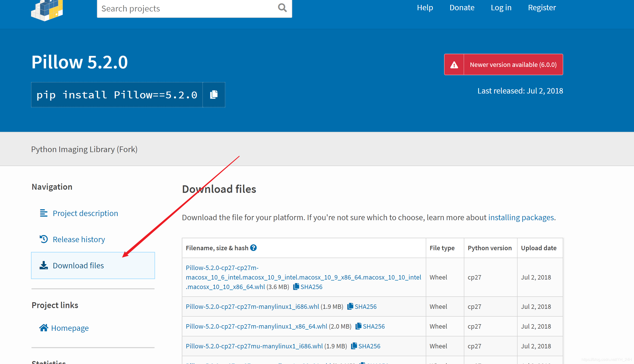Image resolution: width=634 pixels, height=364 pixels.
Task: Copy SHA256 for cp27m manylinux1_i686 wheel
Action: point(362,306)
